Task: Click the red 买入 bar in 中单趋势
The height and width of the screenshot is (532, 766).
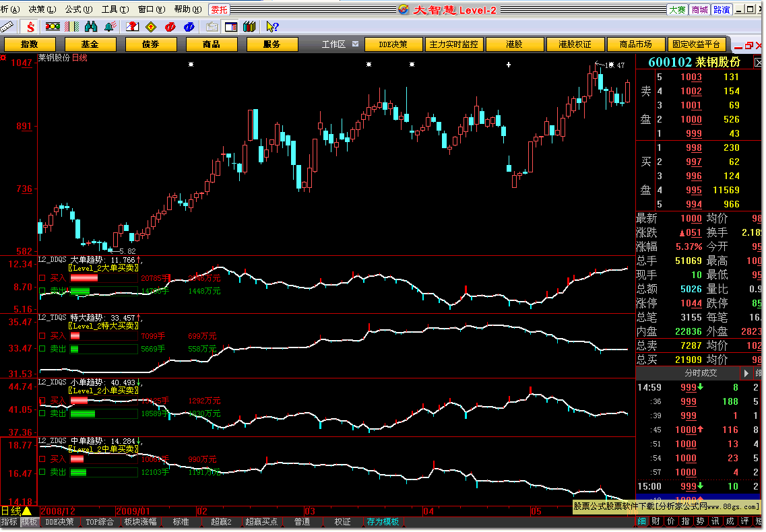Action: pyautogui.click(x=77, y=459)
